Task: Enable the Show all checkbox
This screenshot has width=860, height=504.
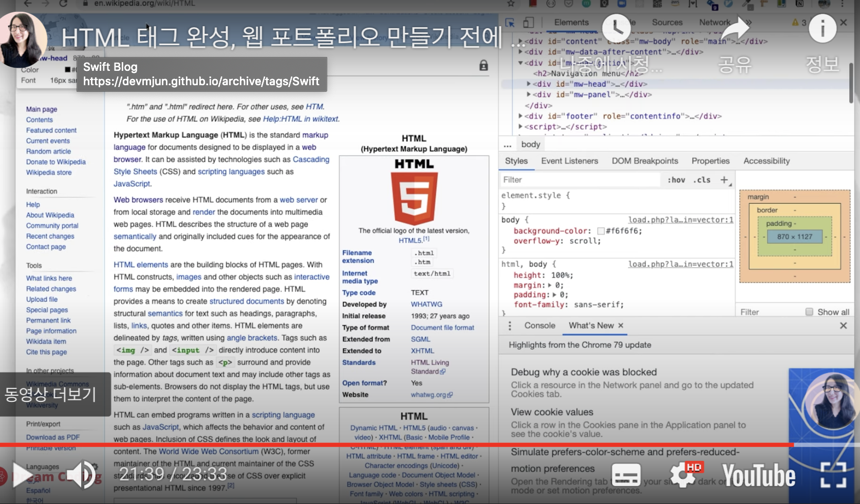Action: [x=809, y=312]
